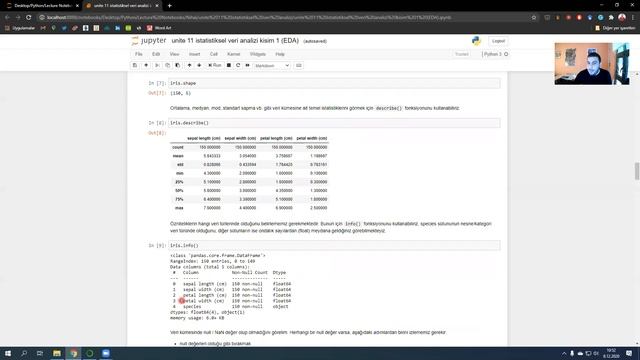Viewport: 640px width, 360px height.
Task: Open the Diğer yer işaretleri bookmarks folder
Action: click(615, 28)
